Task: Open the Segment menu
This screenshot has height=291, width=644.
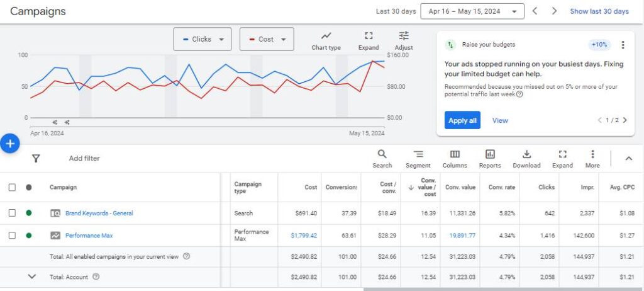Action: click(418, 159)
